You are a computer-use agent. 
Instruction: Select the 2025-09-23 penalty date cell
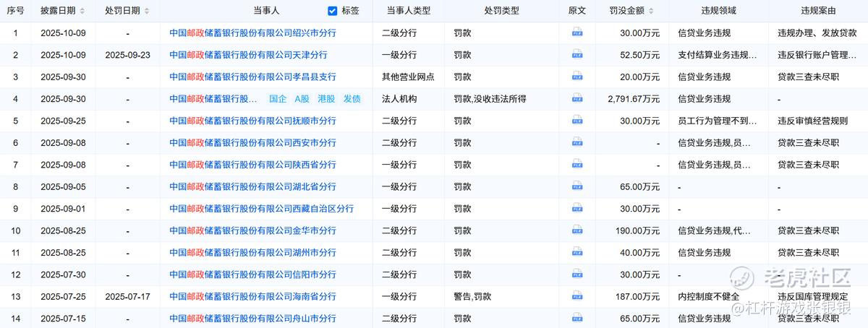127,55
